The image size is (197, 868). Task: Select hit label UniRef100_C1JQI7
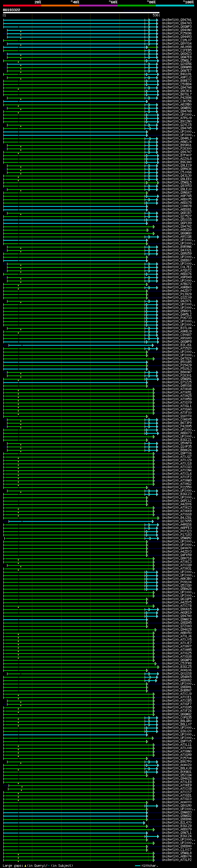click(176, 850)
